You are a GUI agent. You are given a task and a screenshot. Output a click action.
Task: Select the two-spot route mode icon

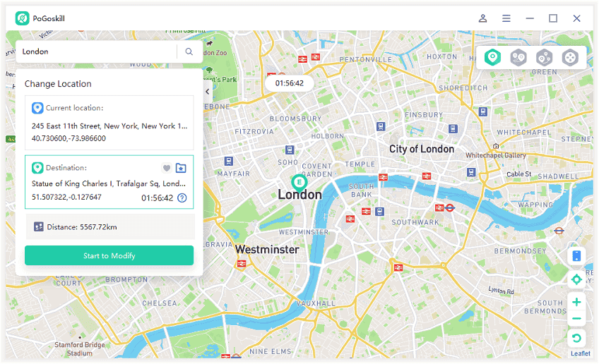click(518, 58)
